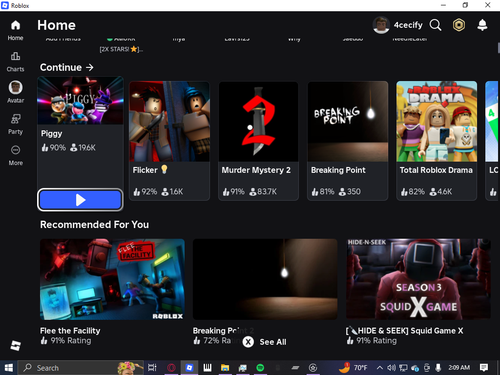Open the Breaking Point card in Continue
The width and height of the screenshot is (500, 375).
coord(347,141)
